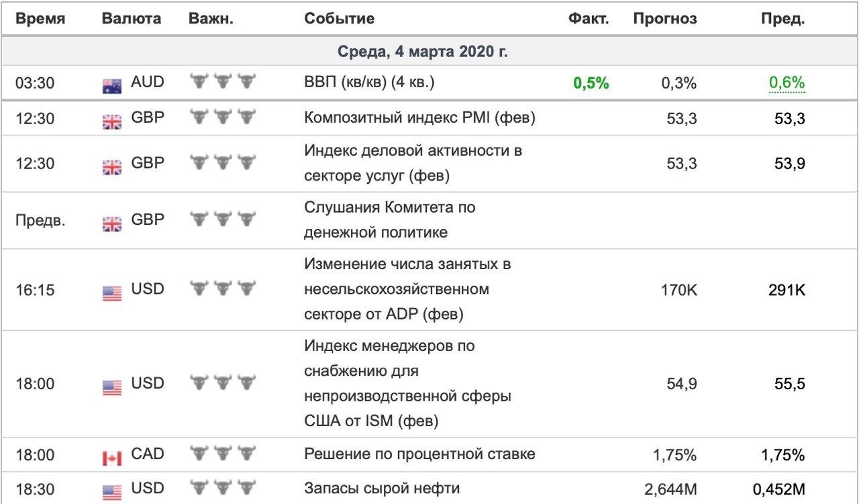The image size is (859, 504).
Task: Click the underlined previous value 0,6%
Action: click(x=787, y=83)
